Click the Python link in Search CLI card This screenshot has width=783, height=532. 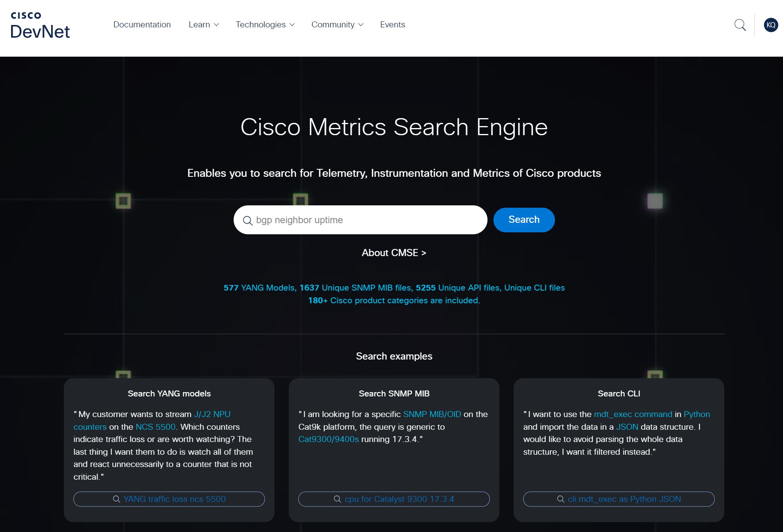[x=697, y=414]
